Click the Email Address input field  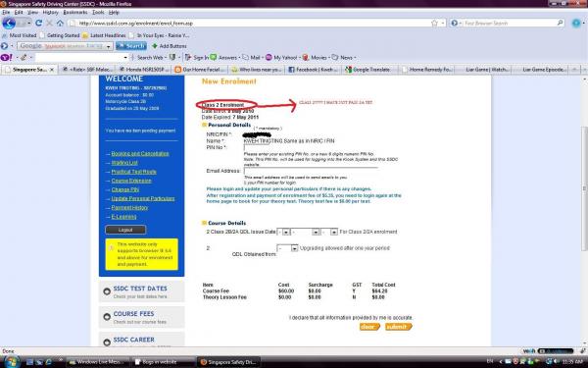pos(311,171)
